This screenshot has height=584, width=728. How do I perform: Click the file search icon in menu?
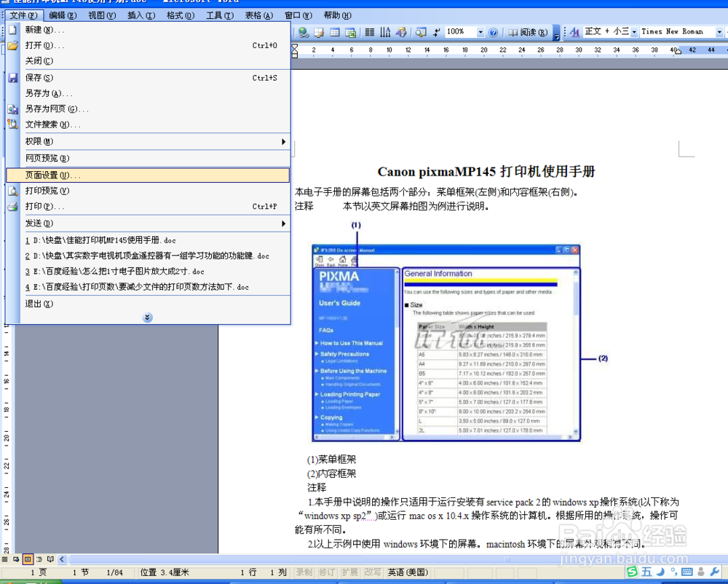point(12,125)
